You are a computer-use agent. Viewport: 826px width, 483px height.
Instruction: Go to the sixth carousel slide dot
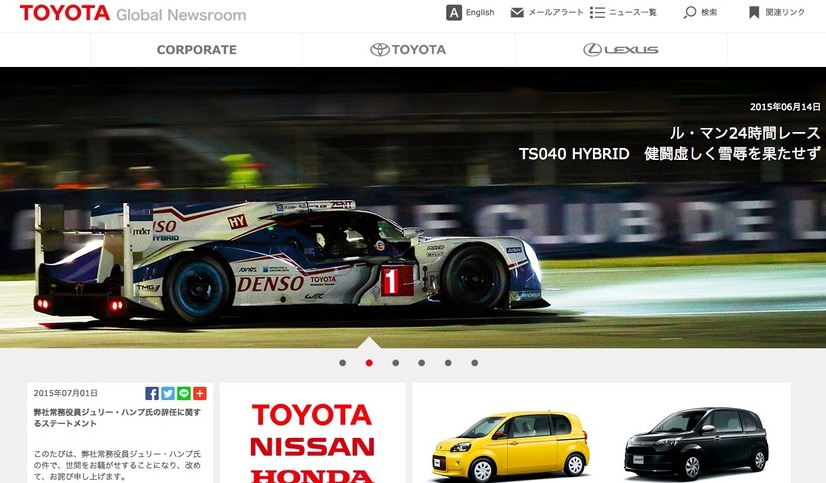tap(475, 363)
